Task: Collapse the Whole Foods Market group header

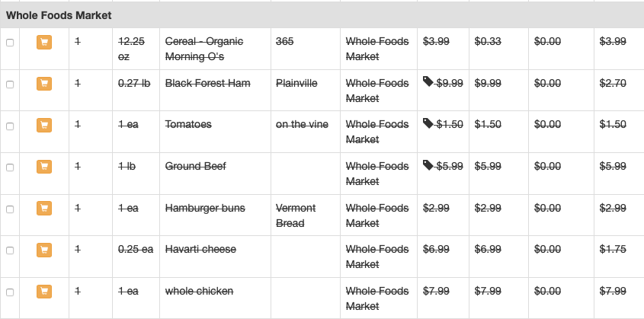Action: [322, 15]
